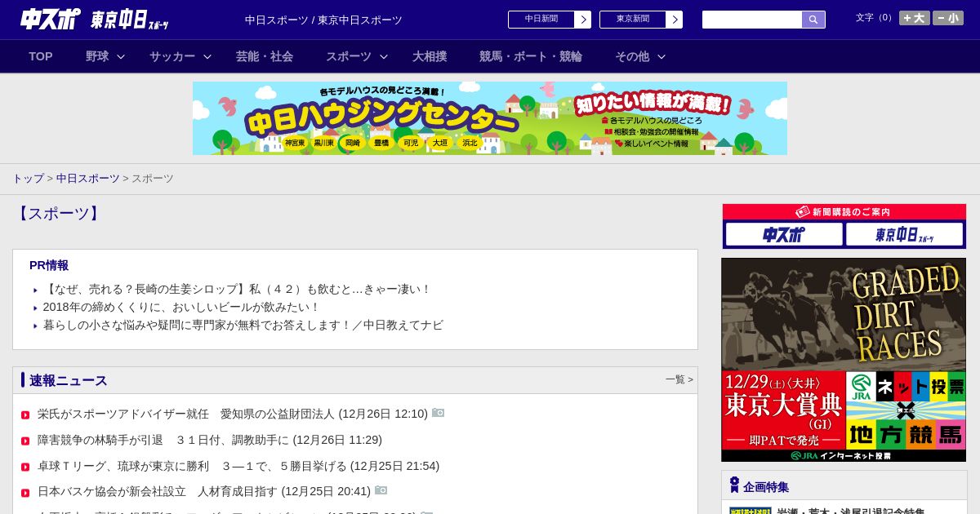Select 大相撲 menu item
This screenshot has width=980, height=514.
tap(430, 56)
